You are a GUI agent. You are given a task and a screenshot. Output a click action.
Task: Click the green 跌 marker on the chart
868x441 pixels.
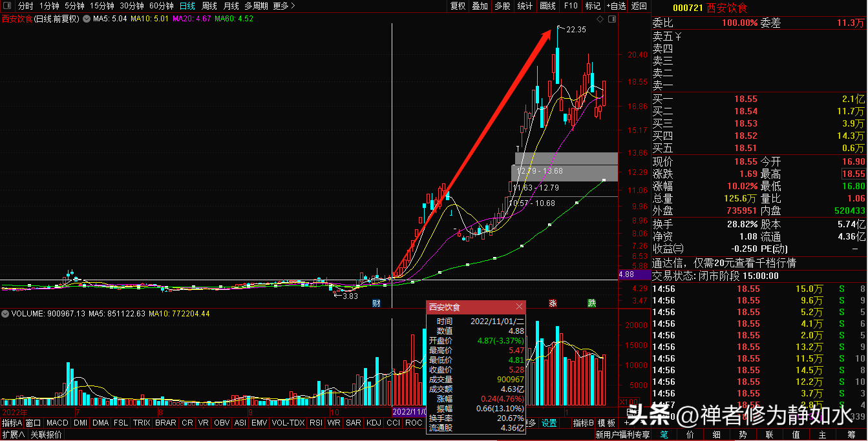pyautogui.click(x=591, y=303)
